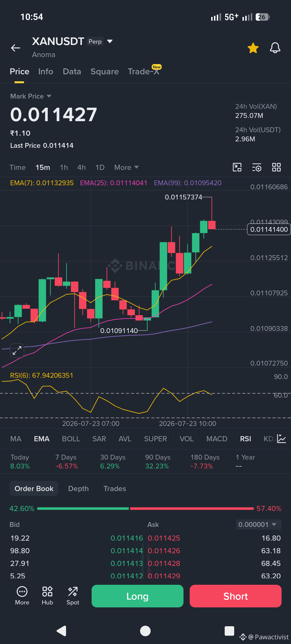Select the 1D chart interval
The height and width of the screenshot is (644, 291).
coord(100,167)
